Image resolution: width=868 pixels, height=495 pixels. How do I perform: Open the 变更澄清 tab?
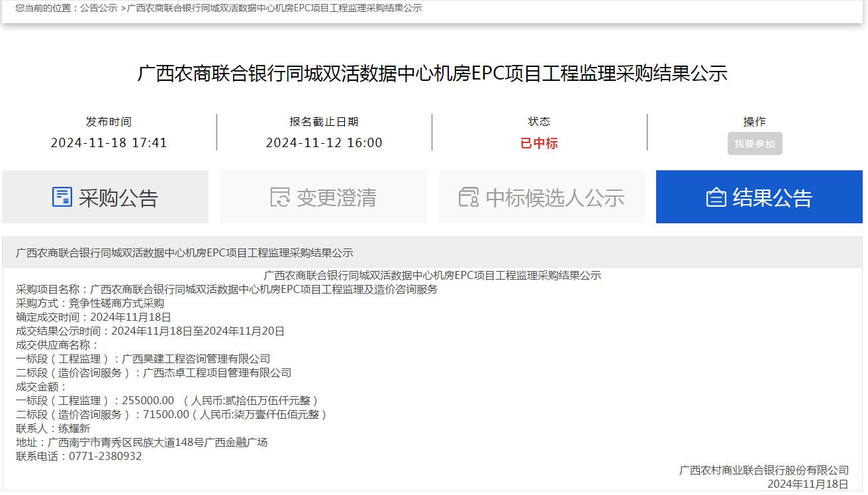coord(323,197)
